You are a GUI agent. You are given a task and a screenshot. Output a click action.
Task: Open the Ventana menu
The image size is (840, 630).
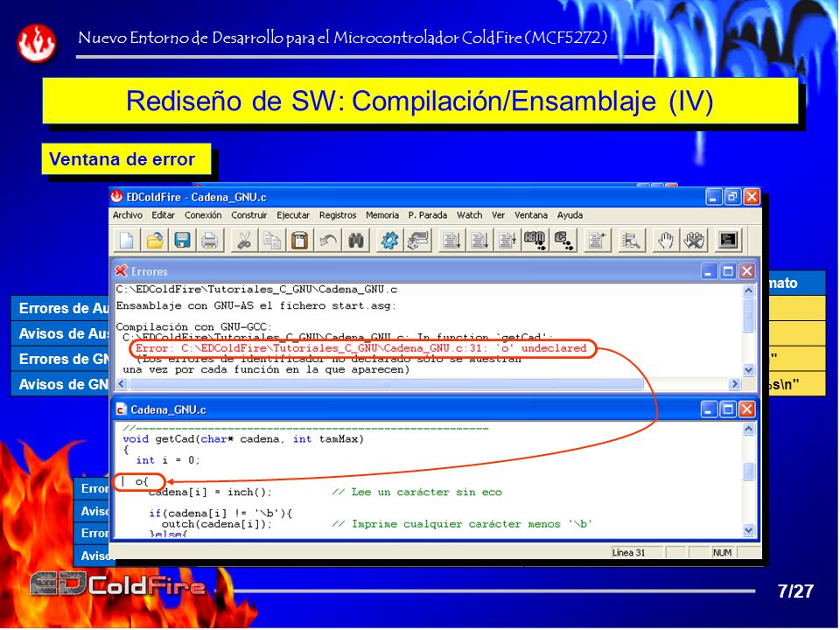(x=531, y=215)
